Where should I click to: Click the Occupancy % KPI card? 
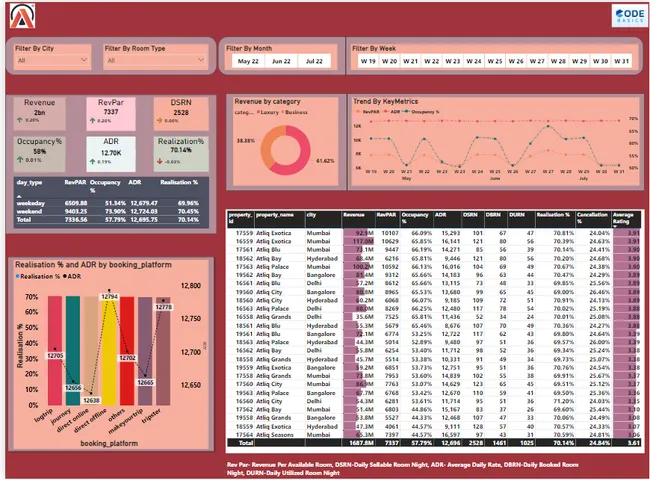(39, 154)
